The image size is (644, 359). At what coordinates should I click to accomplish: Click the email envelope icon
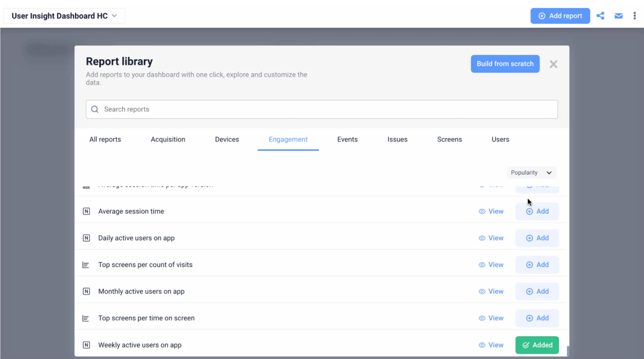point(618,16)
